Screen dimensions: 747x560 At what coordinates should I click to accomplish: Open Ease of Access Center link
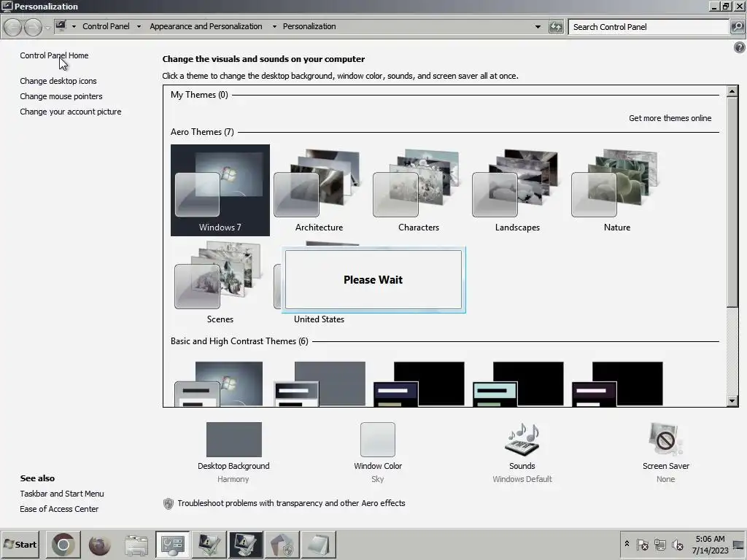pos(59,509)
